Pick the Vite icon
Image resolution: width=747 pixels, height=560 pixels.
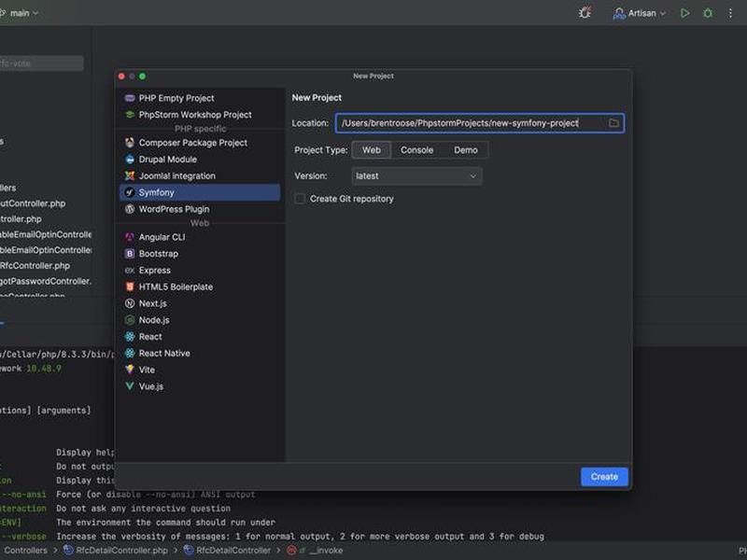pyautogui.click(x=130, y=370)
